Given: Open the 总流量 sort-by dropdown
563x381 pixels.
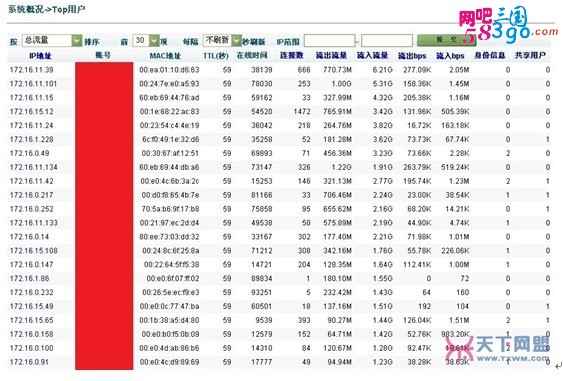Looking at the screenshot, I should (52, 41).
